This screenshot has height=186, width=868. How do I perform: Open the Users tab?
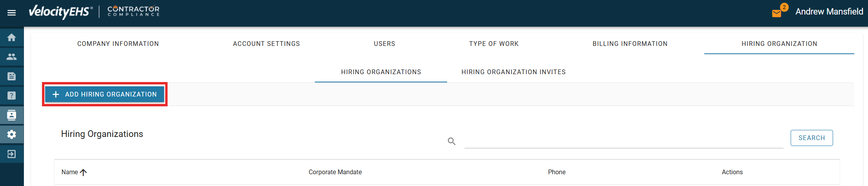pos(384,44)
